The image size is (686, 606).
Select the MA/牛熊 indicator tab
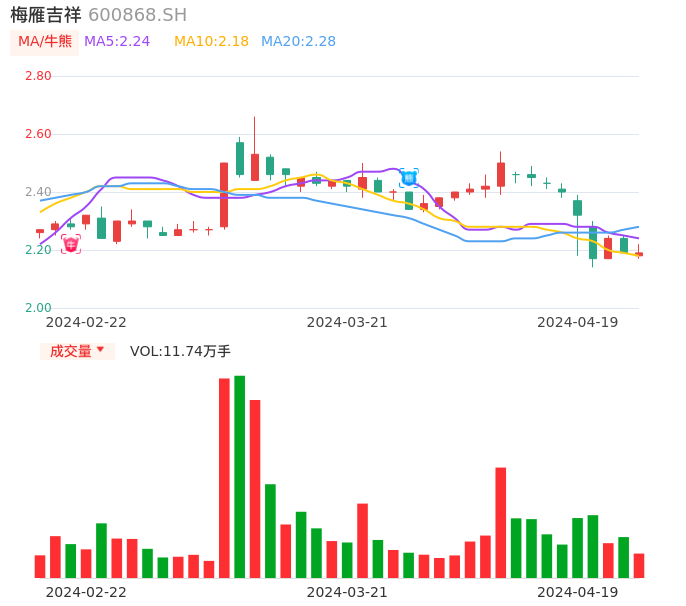(x=45, y=42)
